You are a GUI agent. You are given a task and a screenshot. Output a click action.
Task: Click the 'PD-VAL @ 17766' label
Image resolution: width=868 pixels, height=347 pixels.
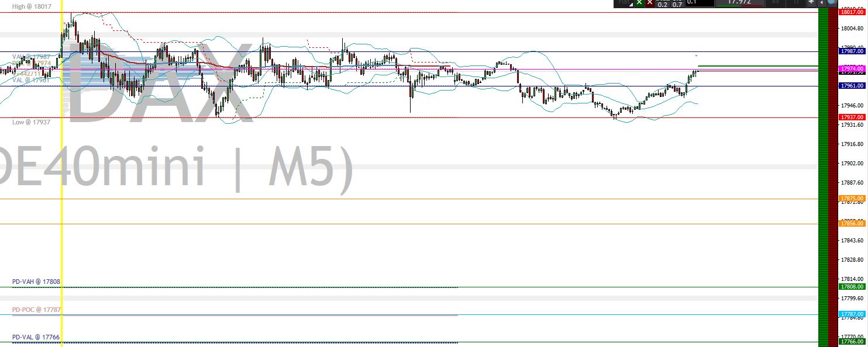coord(36,337)
